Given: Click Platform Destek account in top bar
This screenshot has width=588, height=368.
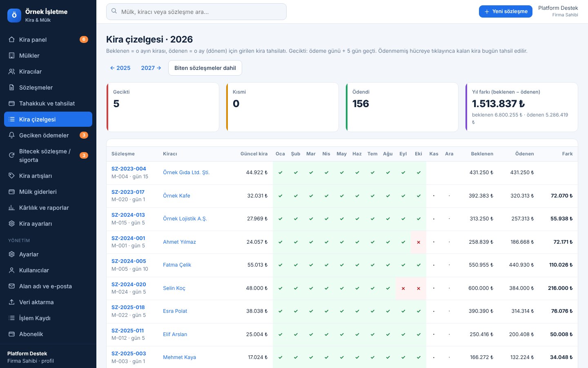Looking at the screenshot, I should (x=558, y=11).
